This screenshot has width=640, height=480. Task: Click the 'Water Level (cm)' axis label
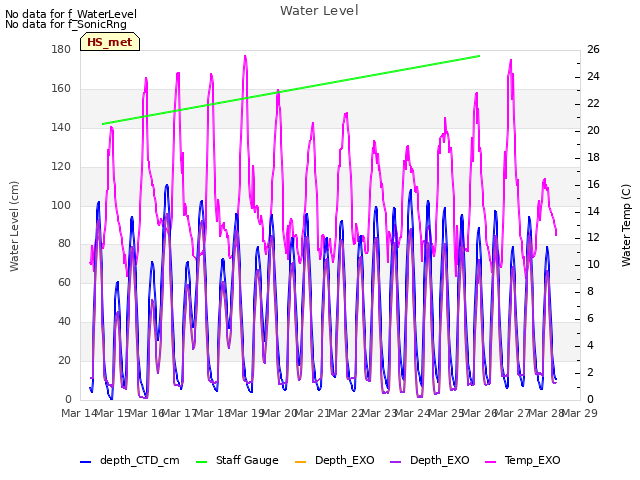(x=14, y=226)
